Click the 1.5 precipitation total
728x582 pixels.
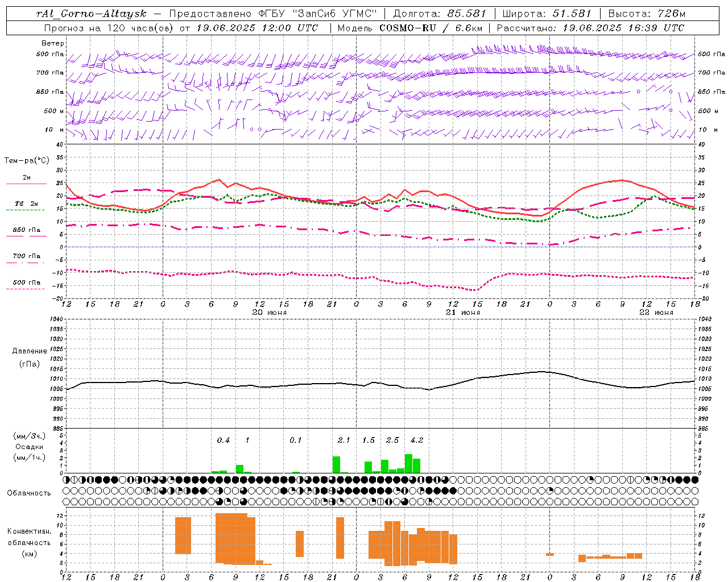(369, 440)
